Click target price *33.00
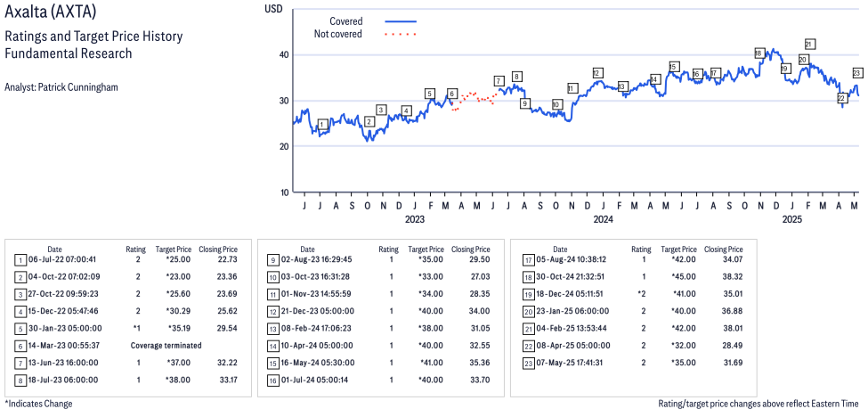868x409 pixels. tap(432, 276)
